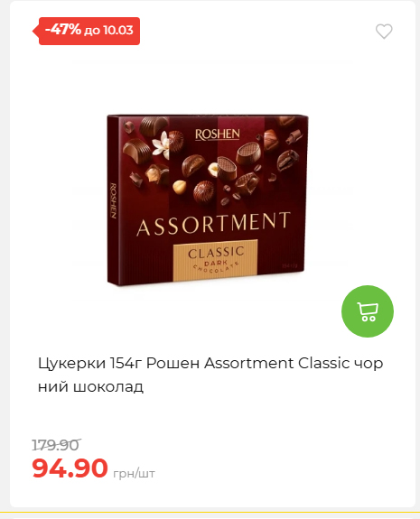This screenshot has width=420, height=519.
Task: Add chocolates to cart with green button
Action: [368, 311]
